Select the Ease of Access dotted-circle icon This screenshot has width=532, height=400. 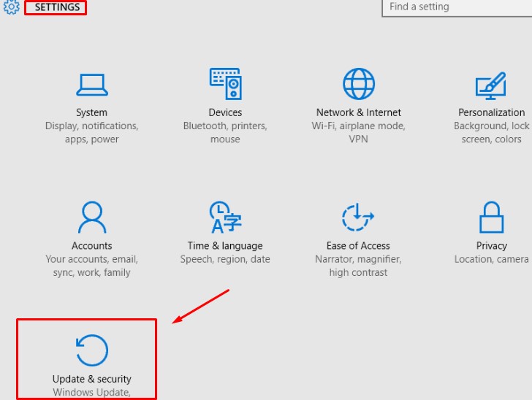click(x=358, y=218)
